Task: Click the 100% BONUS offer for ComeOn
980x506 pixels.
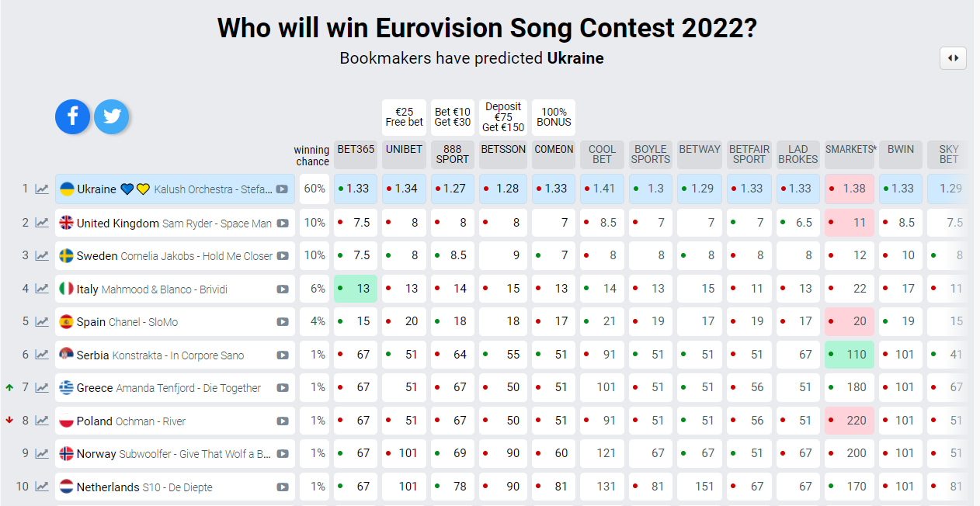Action: click(554, 117)
